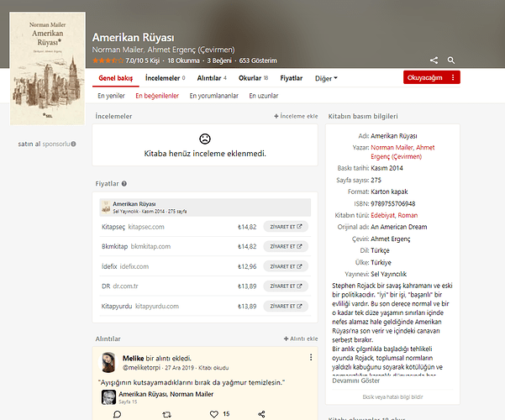Click the idefix.com store link
505x420 pixels.
pos(134,266)
